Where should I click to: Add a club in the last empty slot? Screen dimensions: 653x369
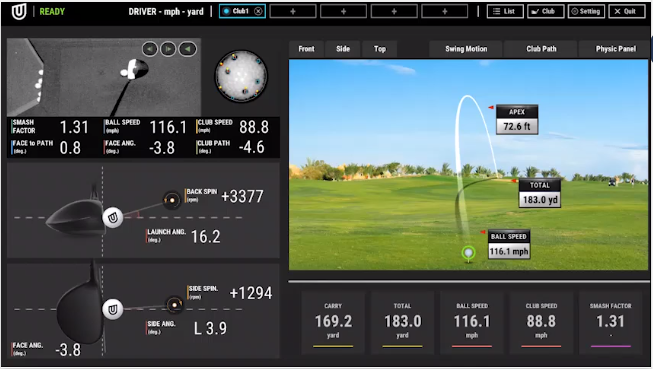(444, 11)
